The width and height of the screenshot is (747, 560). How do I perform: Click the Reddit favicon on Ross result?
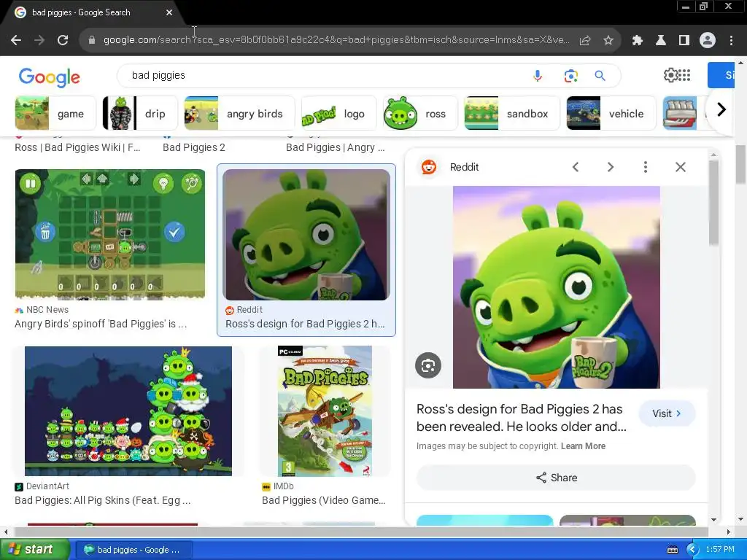pyautogui.click(x=230, y=311)
